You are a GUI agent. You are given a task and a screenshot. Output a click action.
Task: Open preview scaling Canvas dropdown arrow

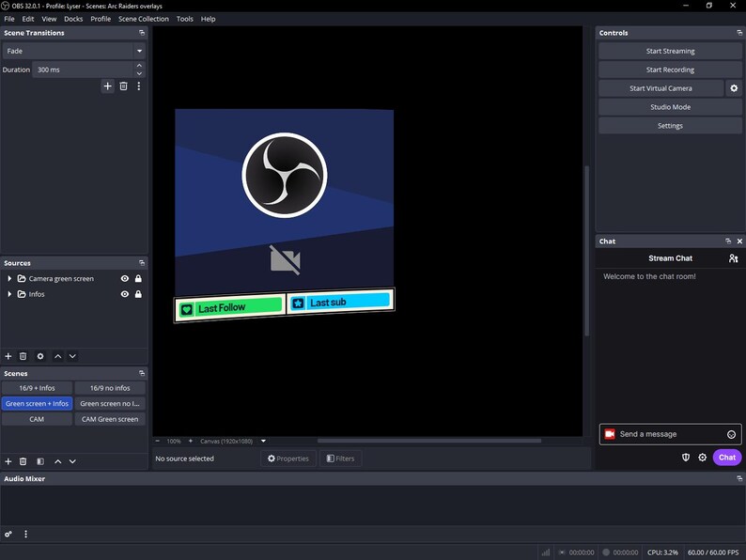[x=263, y=441]
